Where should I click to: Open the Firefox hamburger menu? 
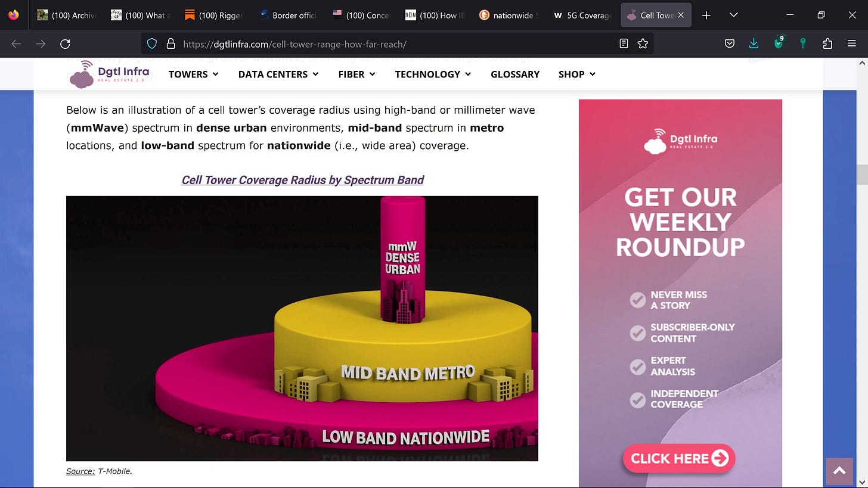852,43
